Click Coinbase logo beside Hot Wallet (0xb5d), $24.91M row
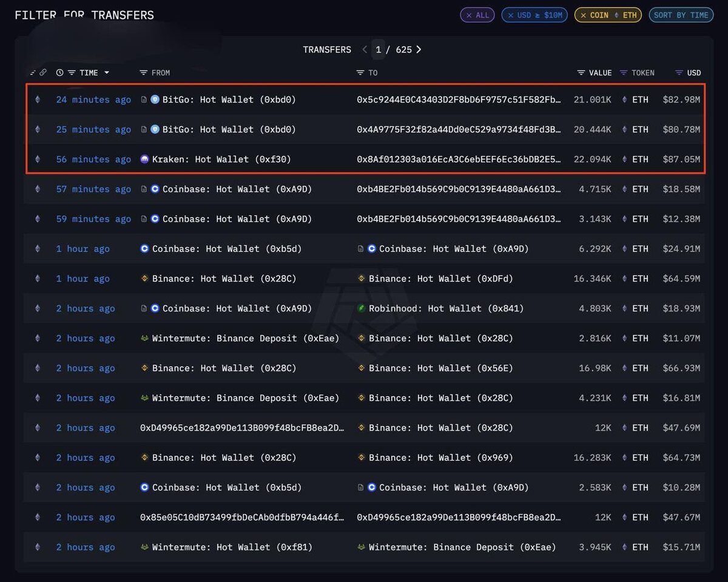The height and width of the screenshot is (582, 728). tap(144, 249)
